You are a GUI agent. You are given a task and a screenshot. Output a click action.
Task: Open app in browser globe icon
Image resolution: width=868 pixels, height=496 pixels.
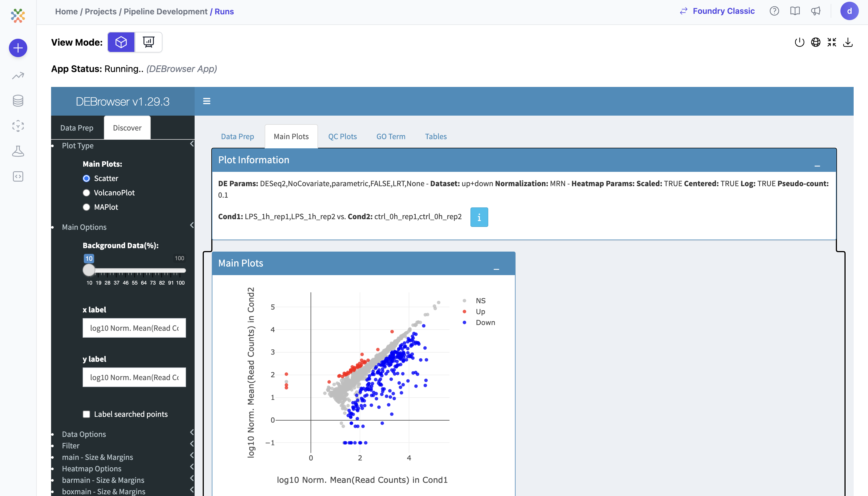[x=815, y=42]
